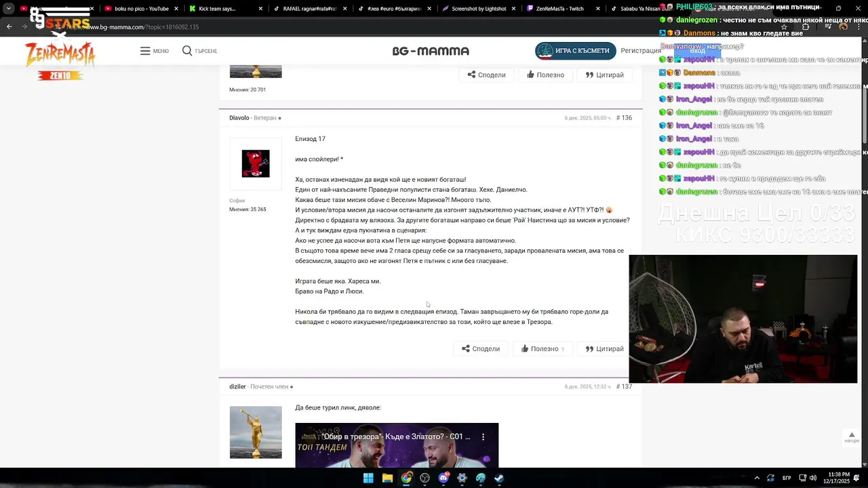This screenshot has height=488, width=868.
Task: Close the ZenReMasTa Twitch tab
Action: pos(597,9)
